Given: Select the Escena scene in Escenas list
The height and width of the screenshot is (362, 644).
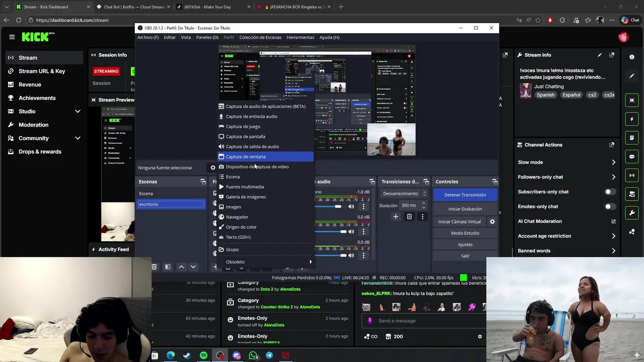Looking at the screenshot, I should tap(171, 194).
